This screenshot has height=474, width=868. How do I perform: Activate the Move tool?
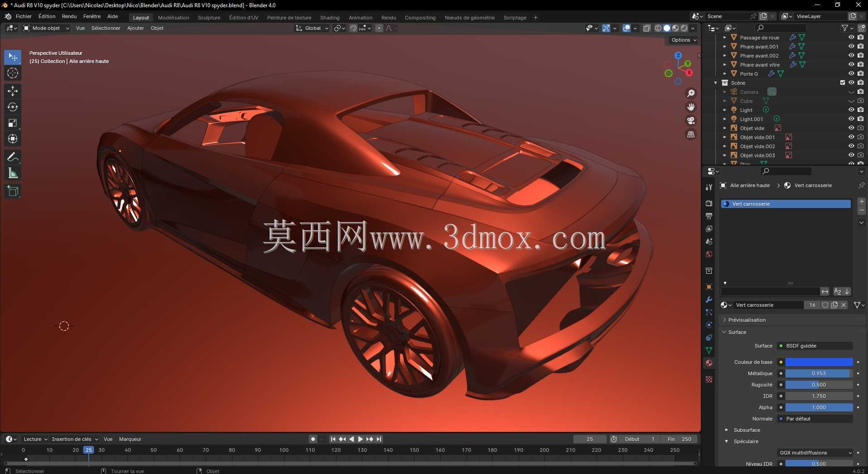13,91
